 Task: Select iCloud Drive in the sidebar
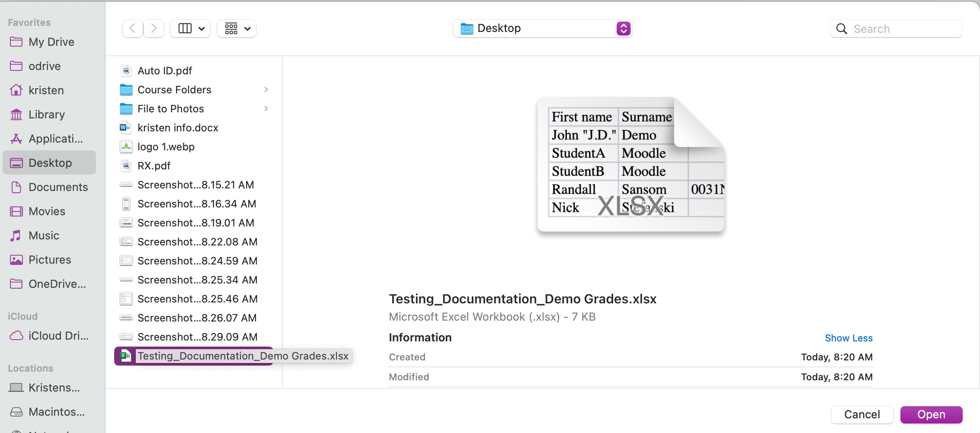58,336
